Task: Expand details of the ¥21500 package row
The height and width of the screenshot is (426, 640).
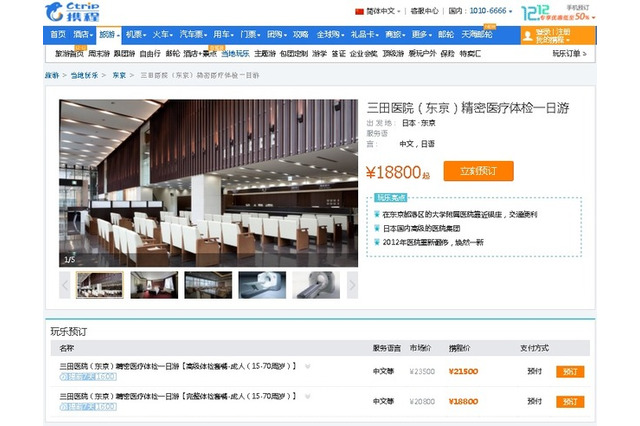Action: (307, 366)
